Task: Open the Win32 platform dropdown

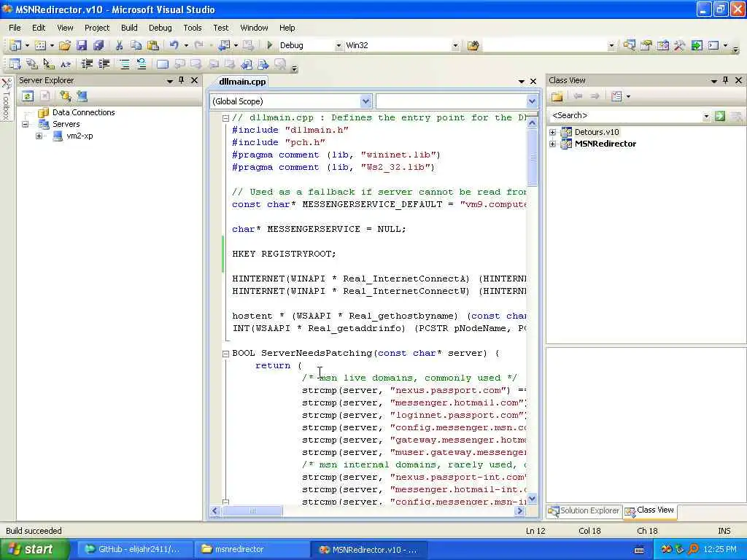Action: click(x=455, y=46)
